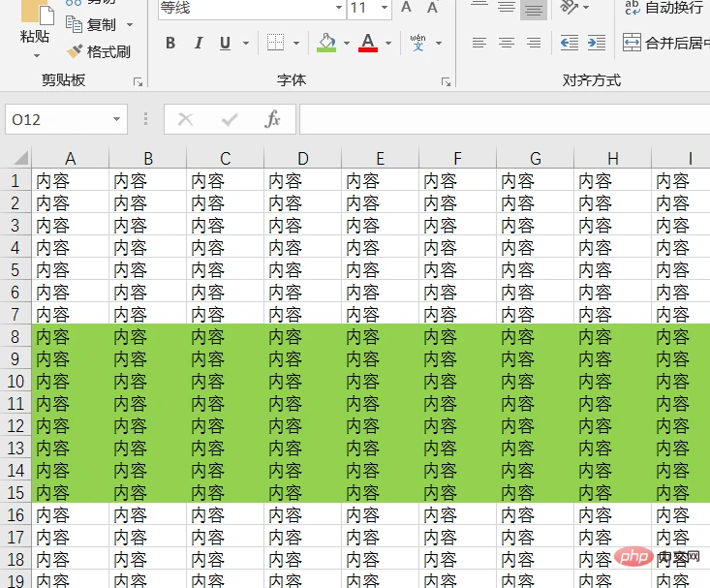Viewport: 710px width, 588px height.
Task: Click green cell H13 containing 内容
Action: (x=612, y=448)
